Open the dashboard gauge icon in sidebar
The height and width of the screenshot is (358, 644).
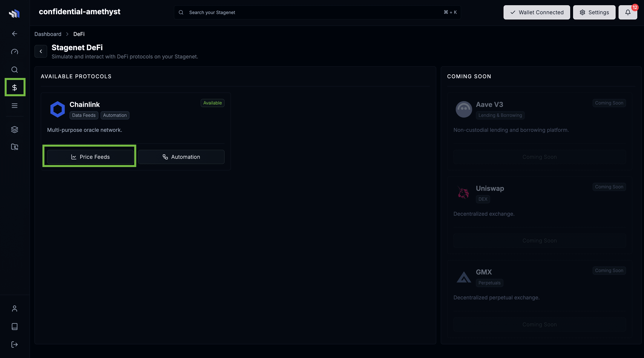(14, 51)
